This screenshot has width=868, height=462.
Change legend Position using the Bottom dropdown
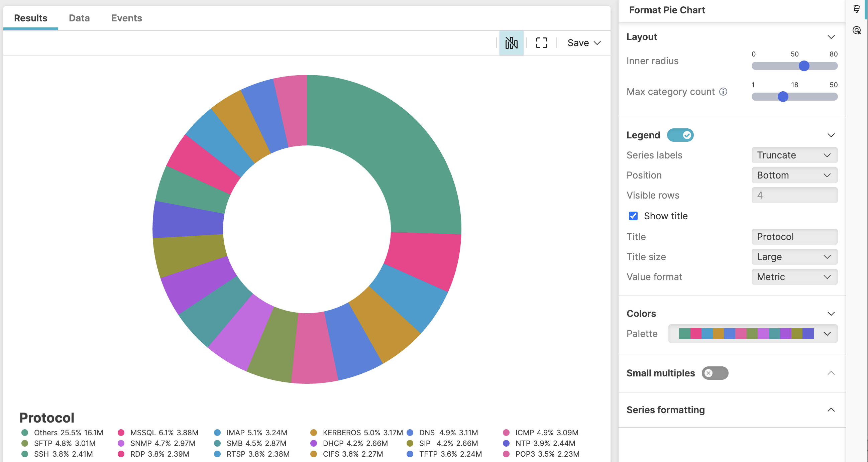point(794,175)
